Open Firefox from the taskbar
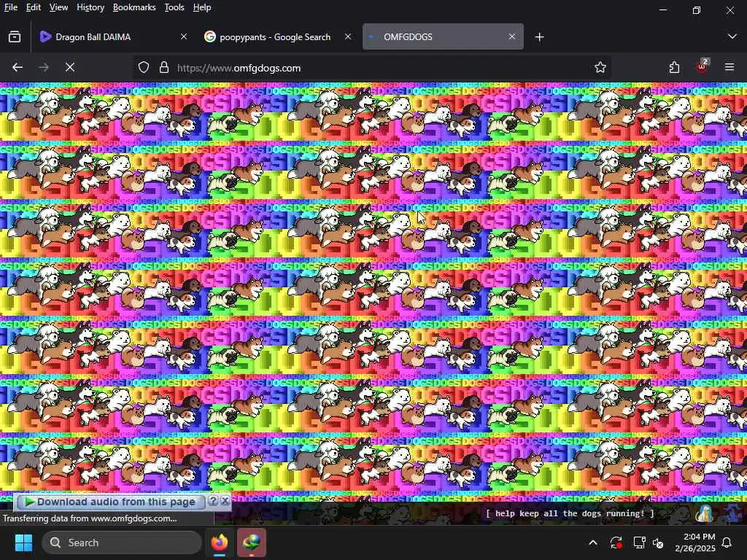This screenshot has width=747, height=560. pos(220,542)
